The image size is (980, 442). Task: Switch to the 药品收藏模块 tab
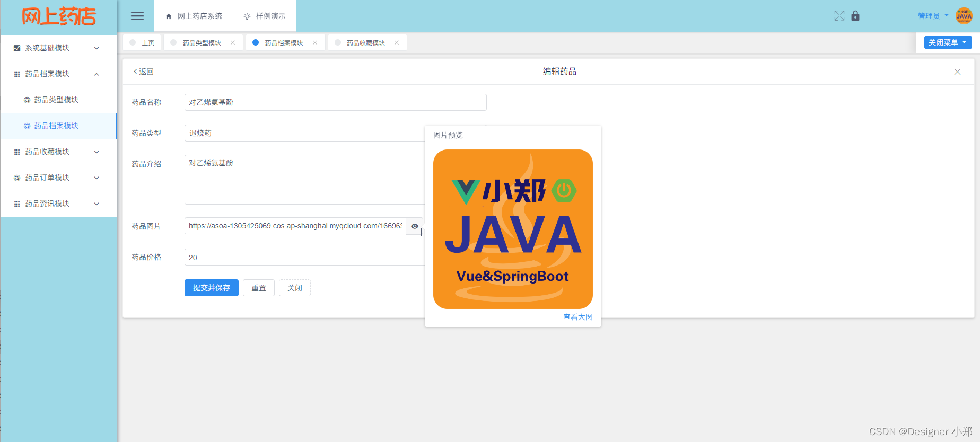coord(367,42)
